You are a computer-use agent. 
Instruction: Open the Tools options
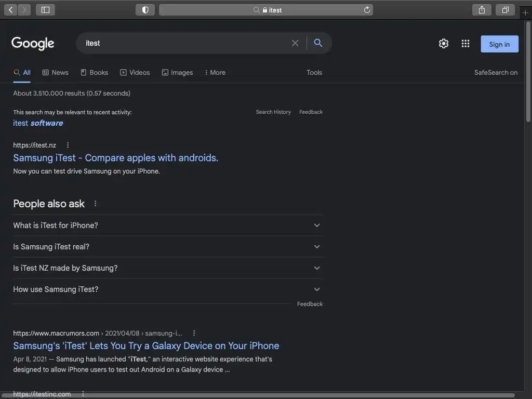[x=314, y=72]
